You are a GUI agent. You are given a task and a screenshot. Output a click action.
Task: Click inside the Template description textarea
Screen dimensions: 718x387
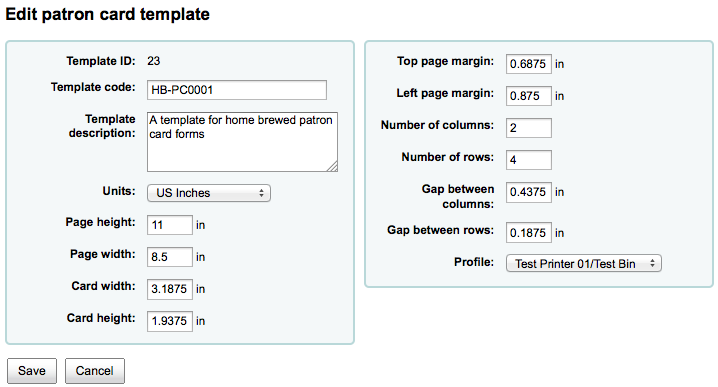point(242,142)
